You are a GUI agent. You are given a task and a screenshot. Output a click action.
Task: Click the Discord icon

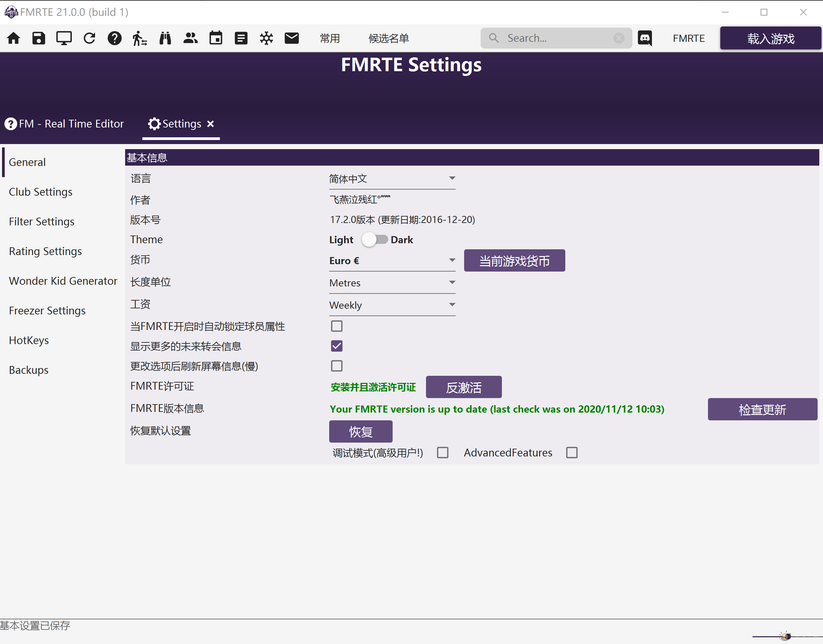645,38
